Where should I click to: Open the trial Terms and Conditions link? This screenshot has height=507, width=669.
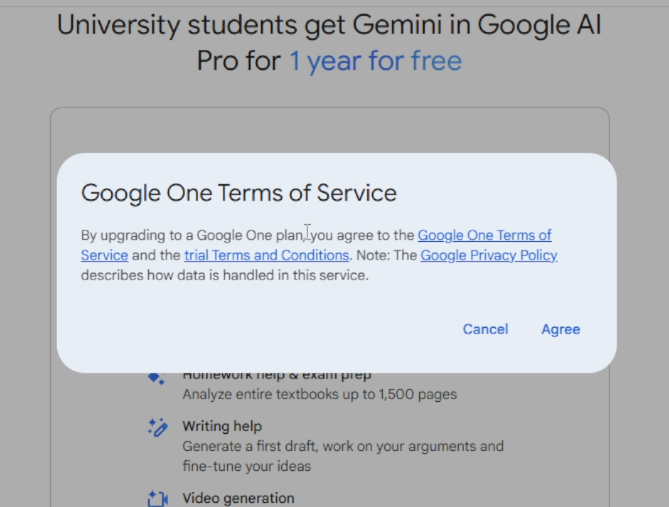(267, 255)
